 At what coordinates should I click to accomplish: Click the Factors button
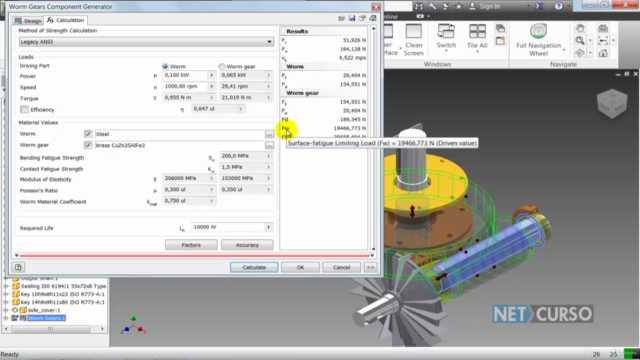(191, 245)
